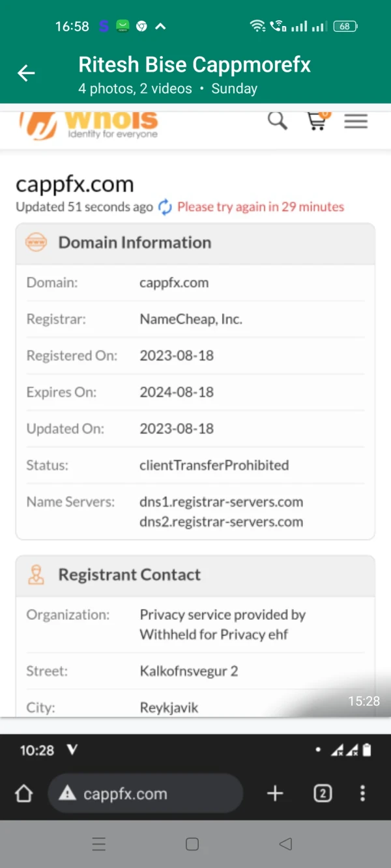Click the Whois logo

(x=89, y=124)
